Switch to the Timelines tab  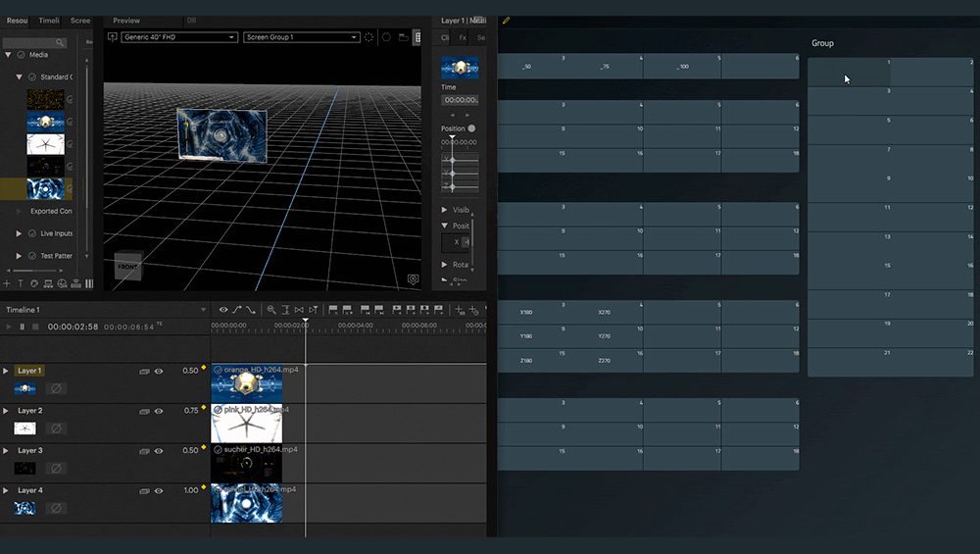(x=49, y=21)
